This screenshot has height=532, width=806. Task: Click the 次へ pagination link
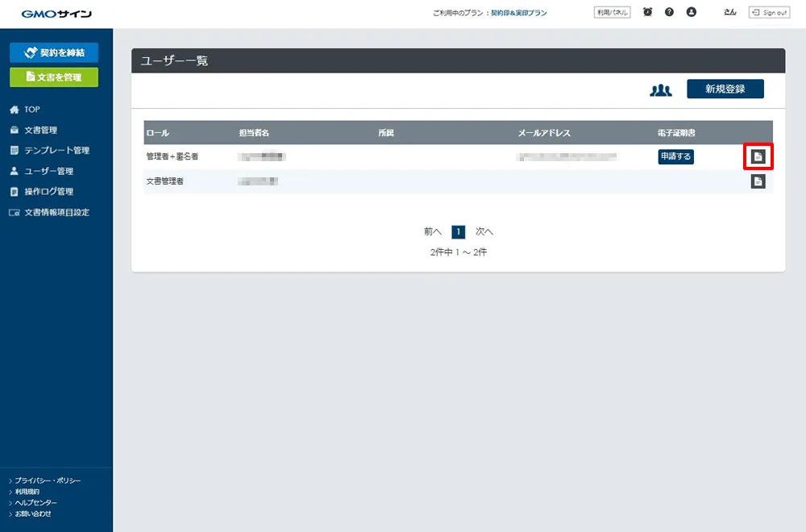click(484, 231)
